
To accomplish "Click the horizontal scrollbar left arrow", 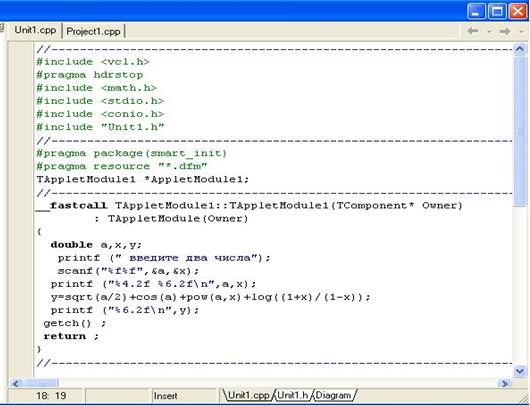I will click(16, 383).
